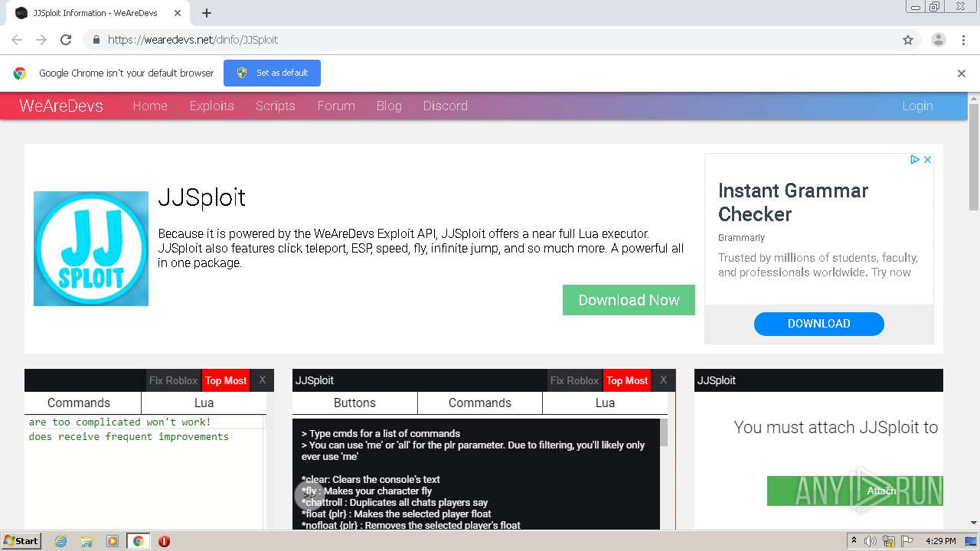Open the Exploits nav link
This screenshot has width=980, height=551.
pyautogui.click(x=212, y=106)
